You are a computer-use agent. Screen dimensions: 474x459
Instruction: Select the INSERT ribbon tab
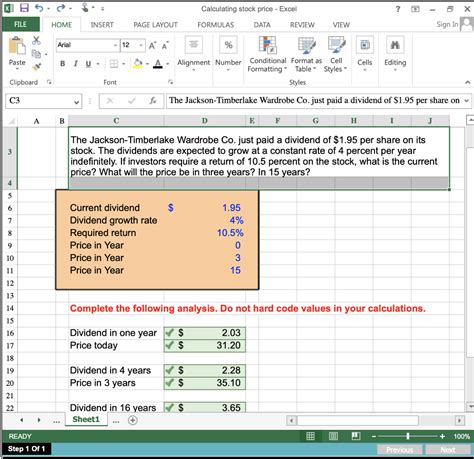(102, 25)
